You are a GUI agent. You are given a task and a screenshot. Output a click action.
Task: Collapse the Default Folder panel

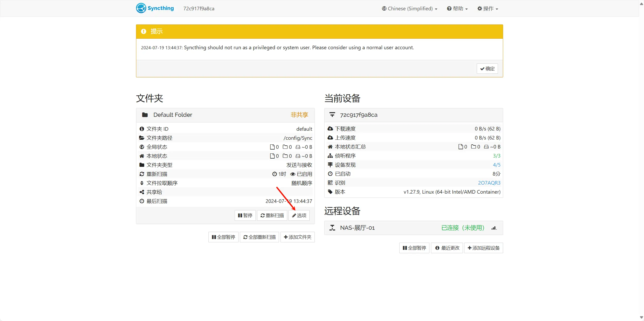pos(172,115)
